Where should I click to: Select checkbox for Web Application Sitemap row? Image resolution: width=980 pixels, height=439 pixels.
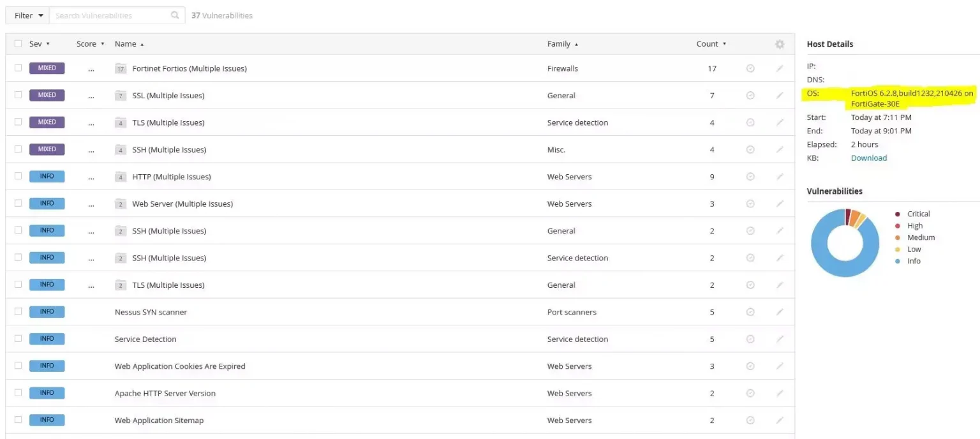tap(18, 420)
